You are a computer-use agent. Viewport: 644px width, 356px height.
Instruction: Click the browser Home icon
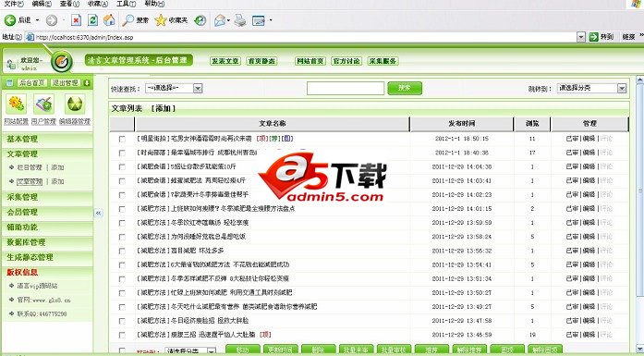click(x=109, y=19)
